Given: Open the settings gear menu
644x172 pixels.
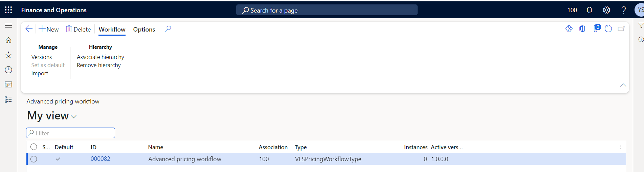Looking at the screenshot, I should pos(606,10).
